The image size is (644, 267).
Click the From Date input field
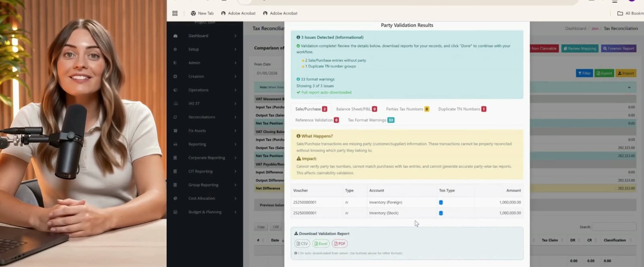click(269, 73)
